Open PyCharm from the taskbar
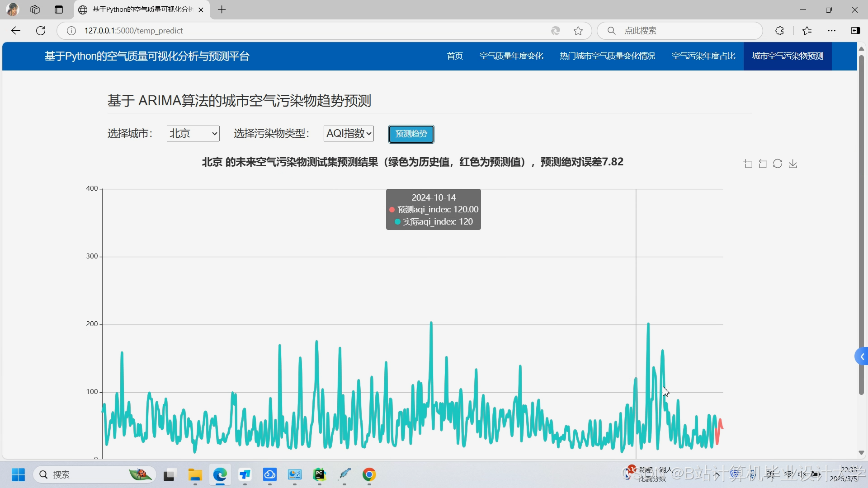This screenshot has width=868, height=488. [319, 474]
